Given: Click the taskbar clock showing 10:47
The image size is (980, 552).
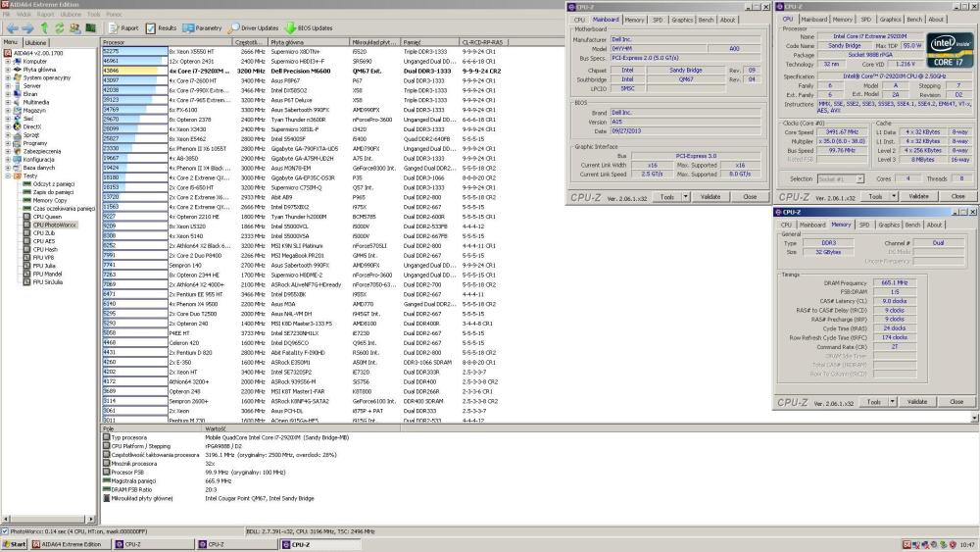Looking at the screenshot, I should coord(967,544).
